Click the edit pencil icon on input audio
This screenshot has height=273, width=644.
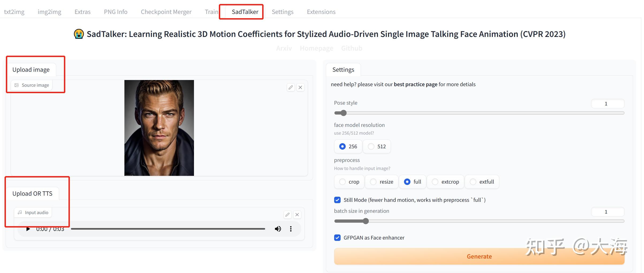click(287, 215)
